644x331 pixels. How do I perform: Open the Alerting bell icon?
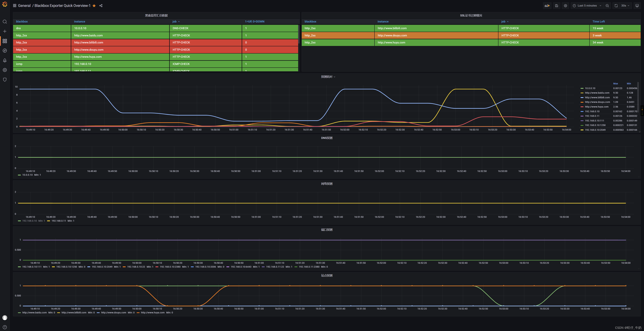click(5, 60)
